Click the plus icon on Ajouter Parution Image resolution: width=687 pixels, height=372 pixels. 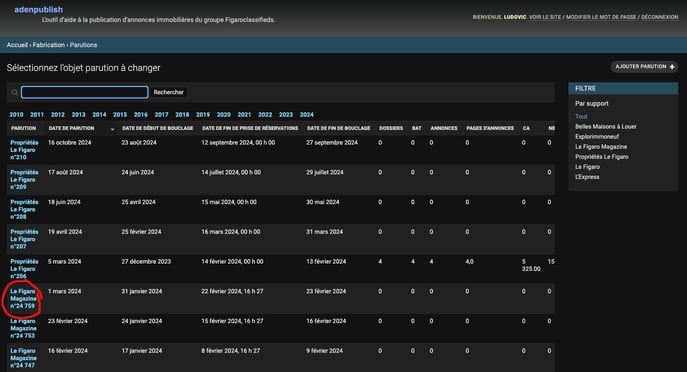[x=672, y=67]
